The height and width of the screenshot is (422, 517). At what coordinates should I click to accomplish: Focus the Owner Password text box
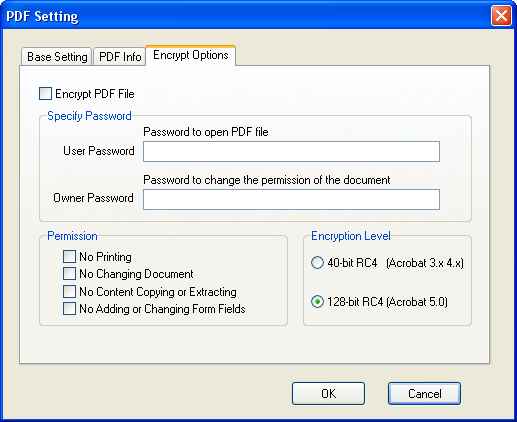pyautogui.click(x=291, y=200)
